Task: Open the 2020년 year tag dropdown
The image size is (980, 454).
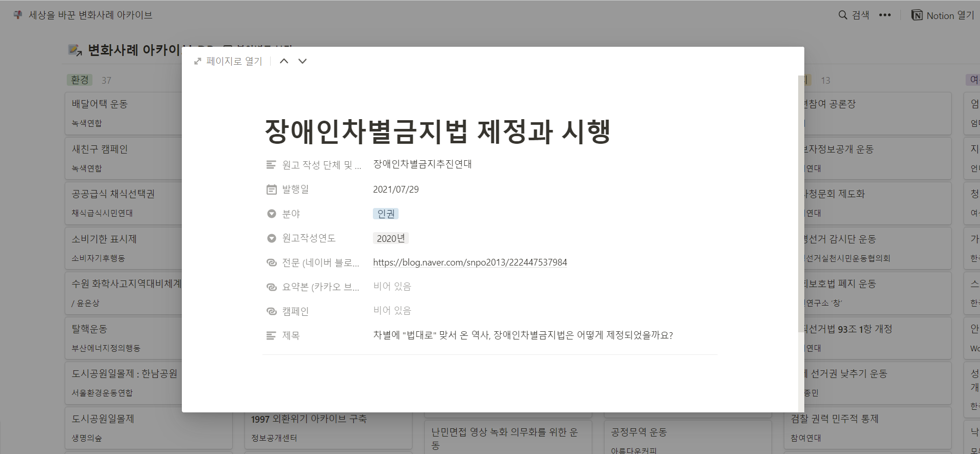Action: coord(390,238)
